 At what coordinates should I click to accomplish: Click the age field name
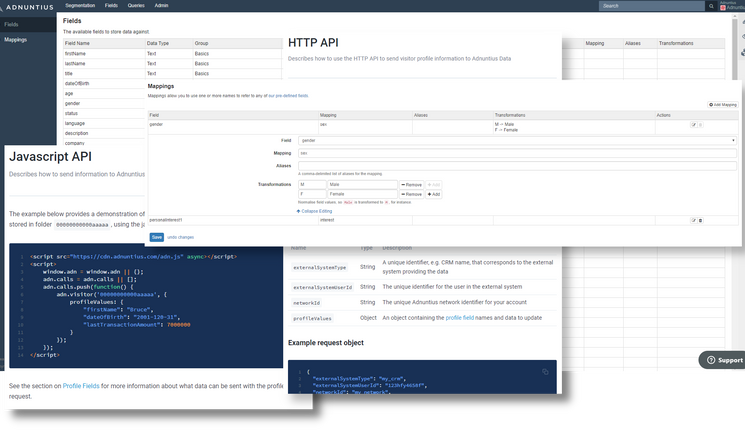pyautogui.click(x=69, y=94)
